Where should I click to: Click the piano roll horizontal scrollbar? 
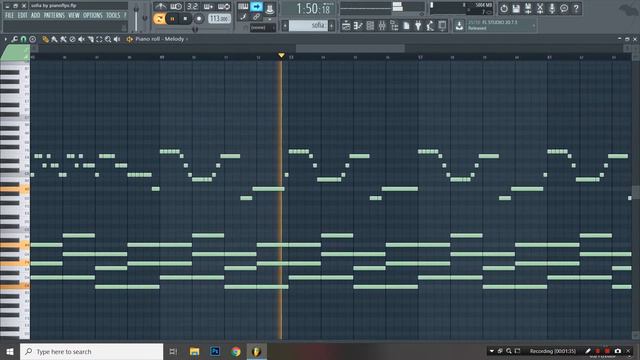(x=350, y=48)
